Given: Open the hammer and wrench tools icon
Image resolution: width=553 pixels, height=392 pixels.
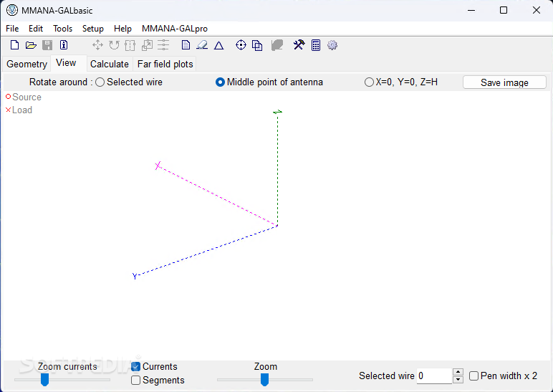Looking at the screenshot, I should 299,45.
